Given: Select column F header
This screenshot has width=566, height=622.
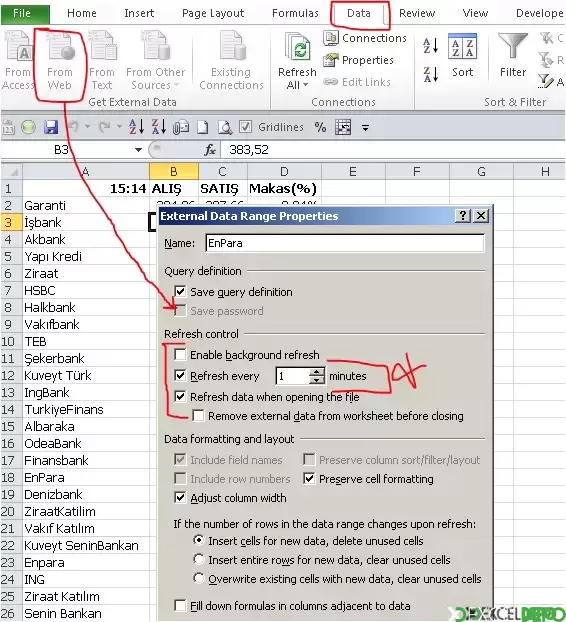Looking at the screenshot, I should (417, 171).
